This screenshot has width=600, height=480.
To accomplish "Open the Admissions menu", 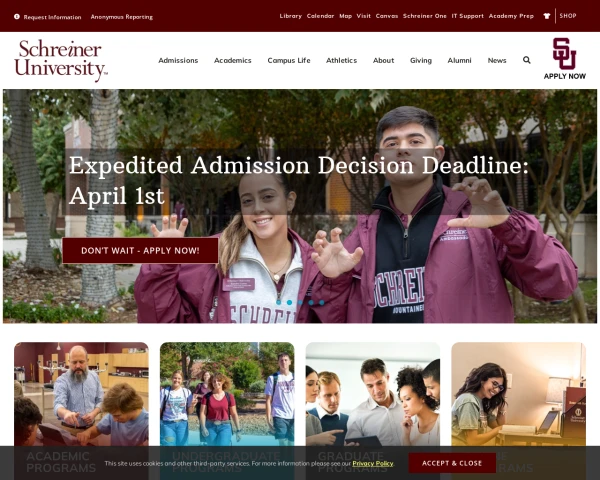I will pyautogui.click(x=178, y=60).
